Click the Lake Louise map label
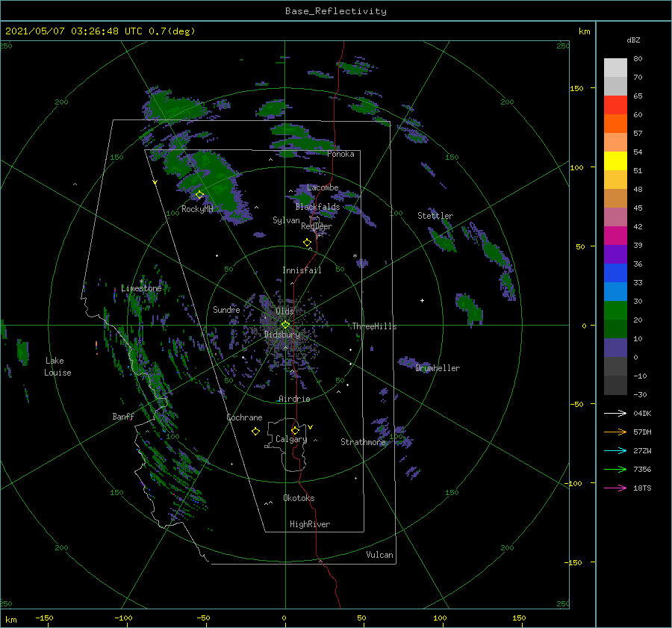This screenshot has height=628, width=672. [x=57, y=367]
